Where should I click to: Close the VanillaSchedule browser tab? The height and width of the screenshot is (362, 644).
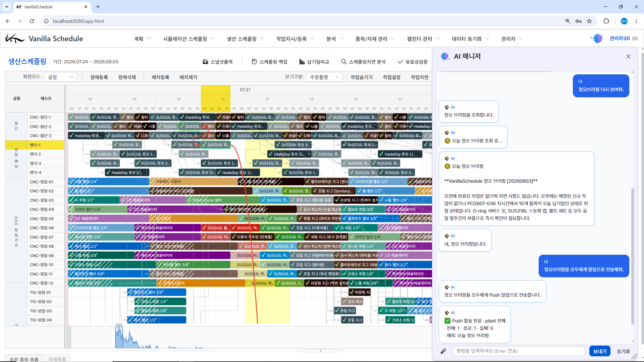pyautogui.click(x=86, y=7)
